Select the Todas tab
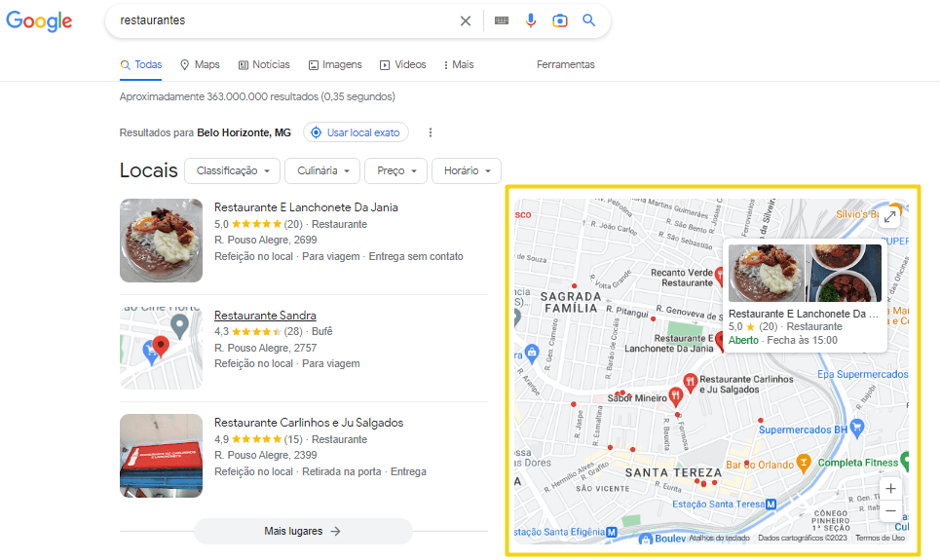Image resolution: width=940 pixels, height=560 pixels. point(141,64)
